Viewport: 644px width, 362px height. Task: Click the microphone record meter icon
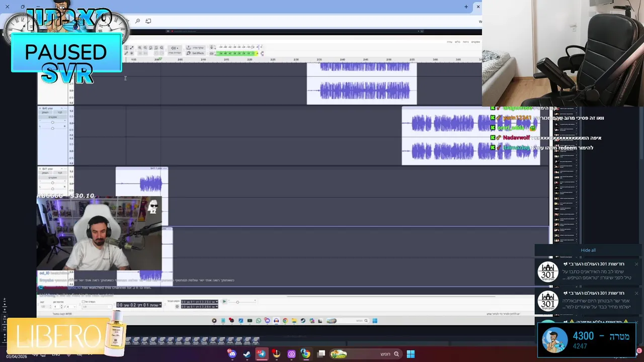[212, 47]
